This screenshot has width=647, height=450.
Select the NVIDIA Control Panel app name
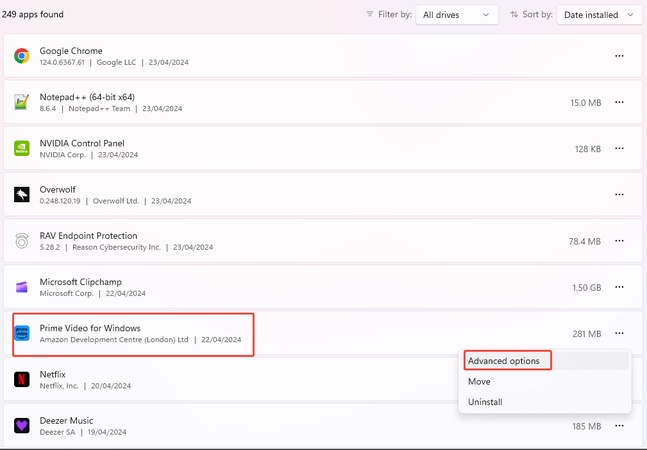click(x=82, y=143)
